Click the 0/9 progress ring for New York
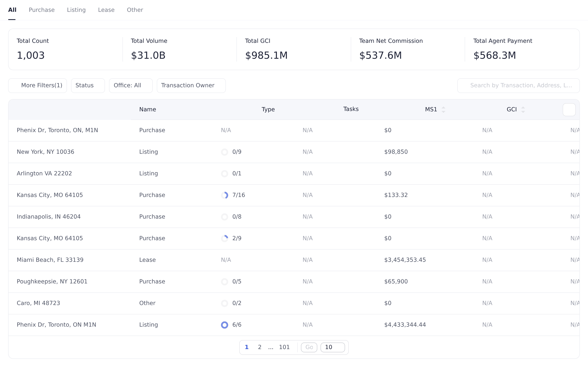 [x=225, y=152]
